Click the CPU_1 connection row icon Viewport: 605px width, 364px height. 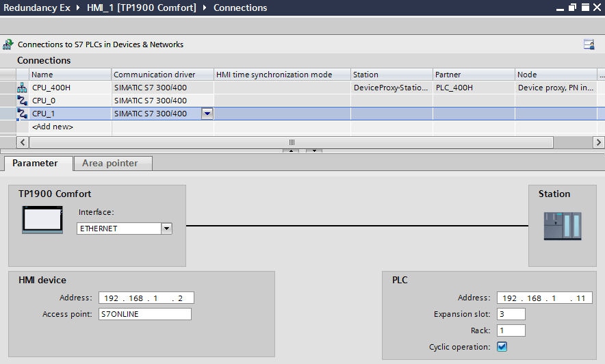click(x=22, y=114)
